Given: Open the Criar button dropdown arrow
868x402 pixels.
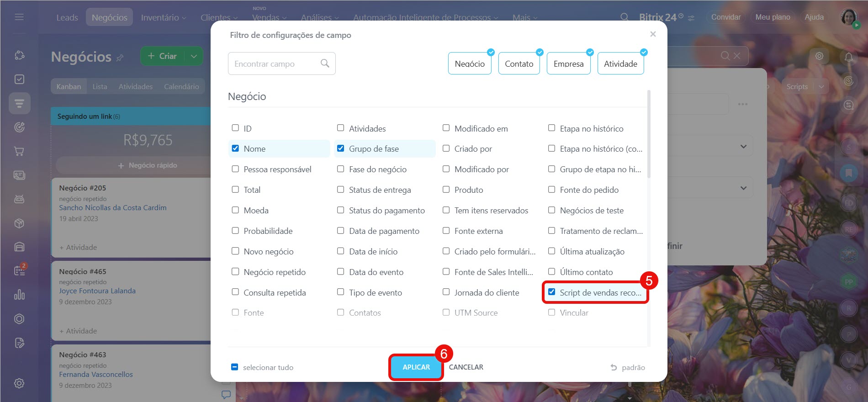Looking at the screenshot, I should click(194, 56).
